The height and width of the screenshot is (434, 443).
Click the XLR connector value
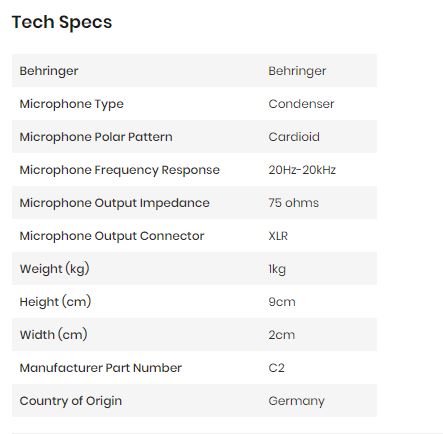point(278,236)
